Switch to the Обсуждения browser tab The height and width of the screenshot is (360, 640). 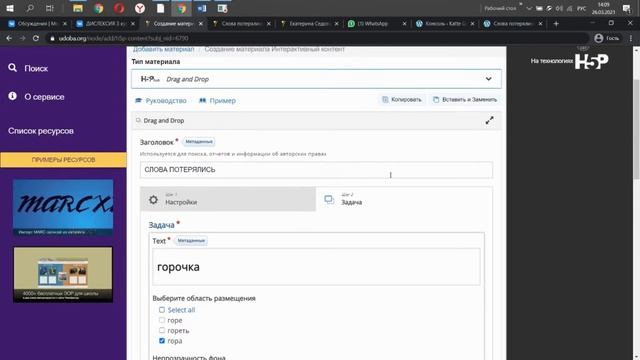point(38,24)
